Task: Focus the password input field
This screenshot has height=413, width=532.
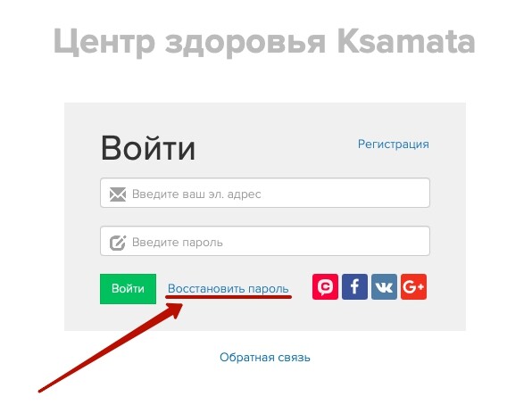Action: (x=265, y=241)
